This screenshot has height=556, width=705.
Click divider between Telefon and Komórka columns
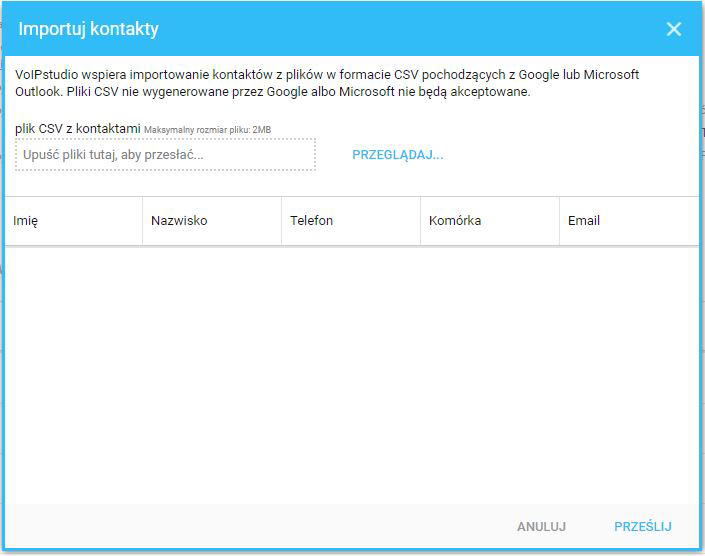point(421,221)
